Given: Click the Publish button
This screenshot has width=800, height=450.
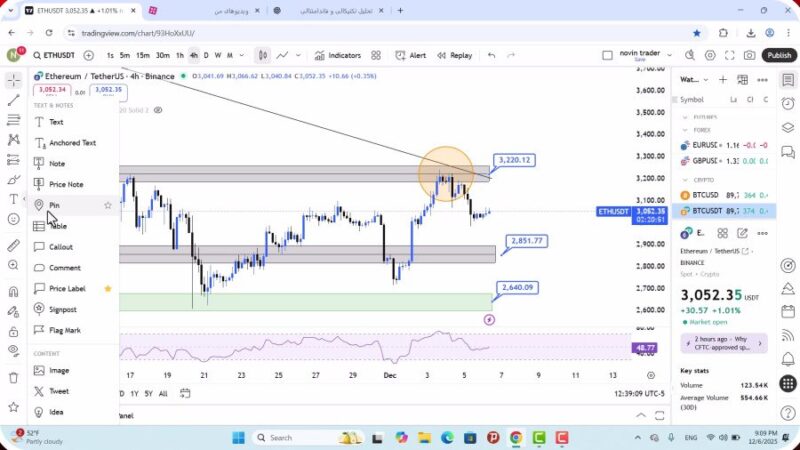Looking at the screenshot, I should [x=779, y=56].
